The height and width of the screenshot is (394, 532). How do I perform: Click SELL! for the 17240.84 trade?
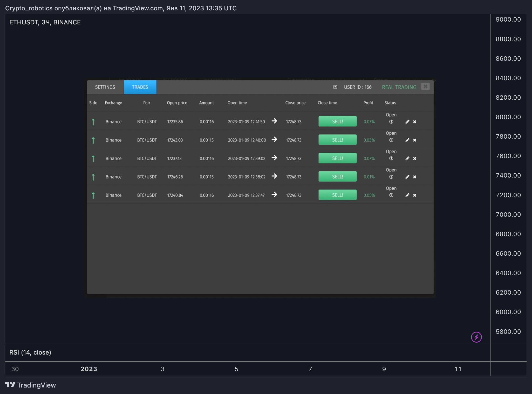pyautogui.click(x=337, y=195)
